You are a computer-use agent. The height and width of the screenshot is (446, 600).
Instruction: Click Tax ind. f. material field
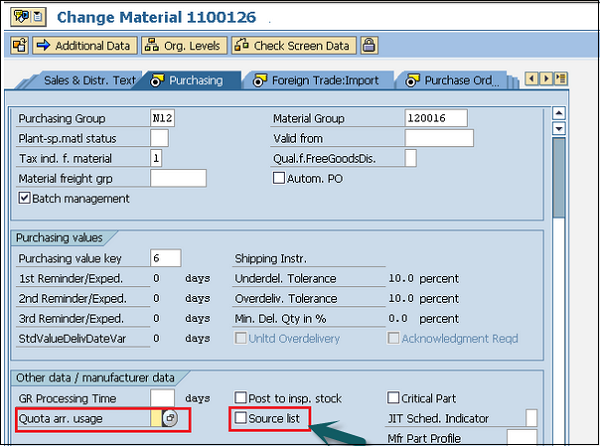tap(156, 158)
